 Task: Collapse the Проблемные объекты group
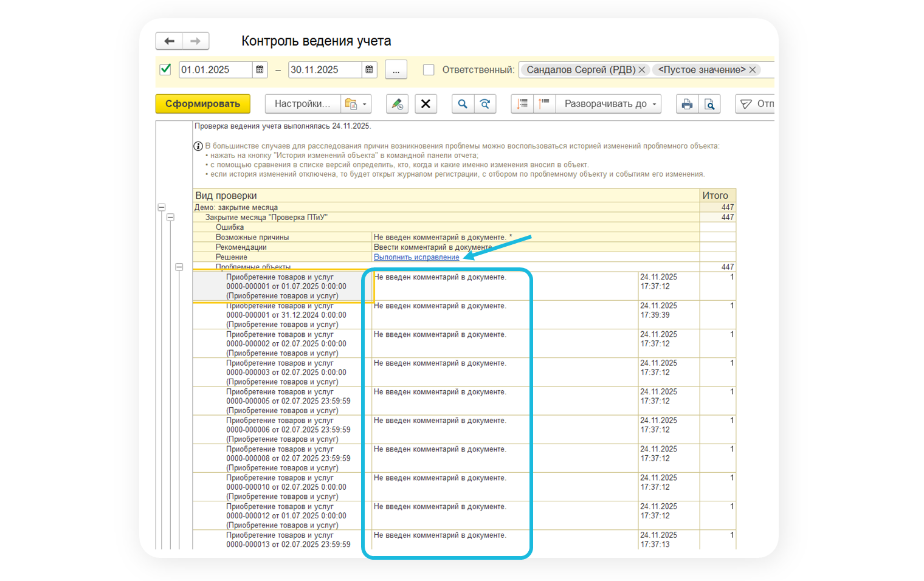click(x=179, y=267)
